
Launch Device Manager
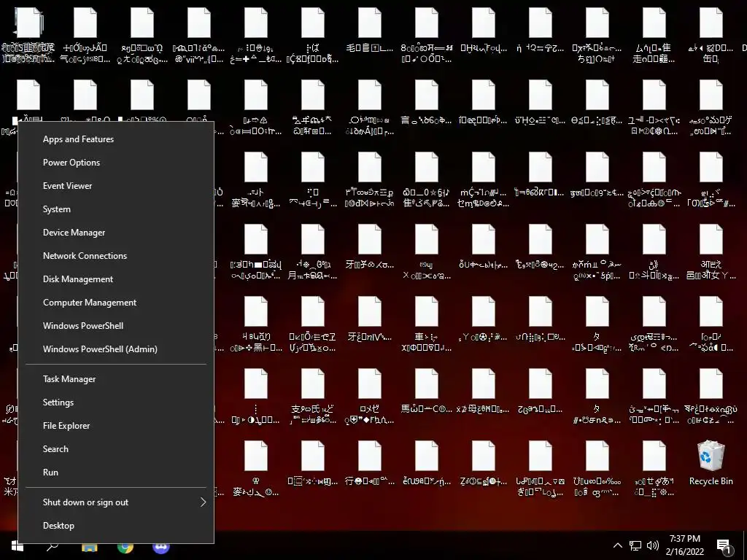pyautogui.click(x=116, y=233)
